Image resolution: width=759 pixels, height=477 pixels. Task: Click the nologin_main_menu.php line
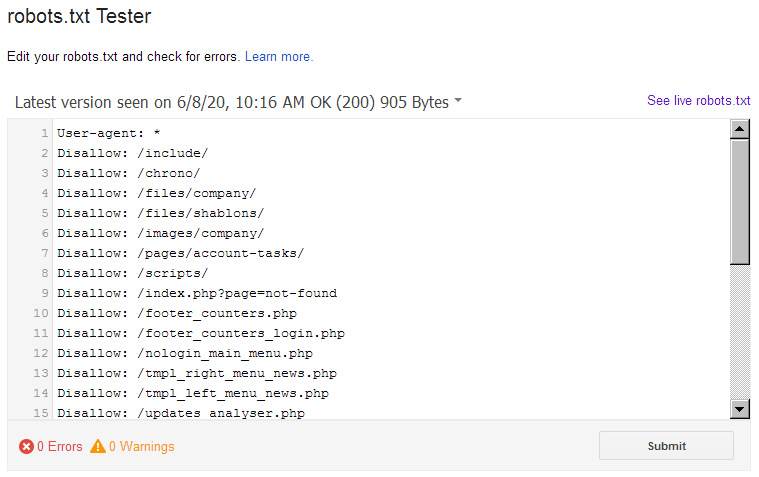pos(184,353)
